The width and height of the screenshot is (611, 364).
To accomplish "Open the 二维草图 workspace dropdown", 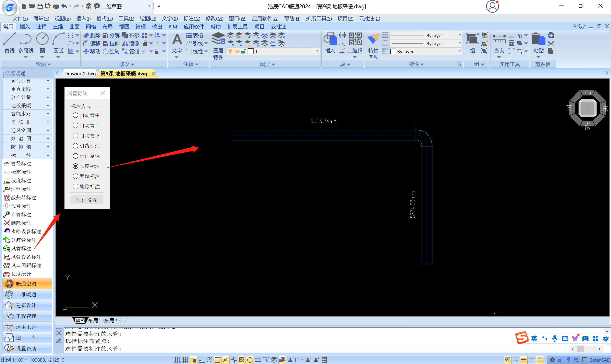I will [x=149, y=6].
